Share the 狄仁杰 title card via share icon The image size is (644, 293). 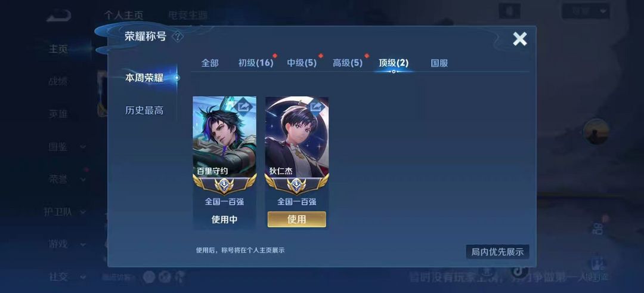(317, 106)
